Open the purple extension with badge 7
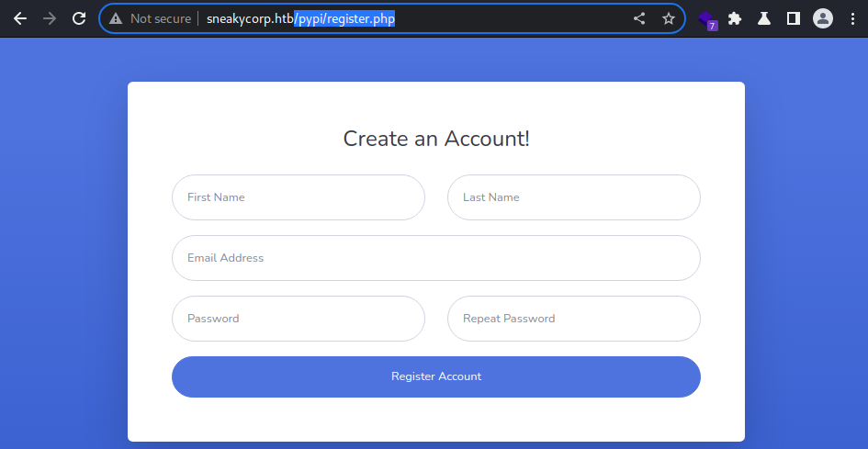 [707, 20]
